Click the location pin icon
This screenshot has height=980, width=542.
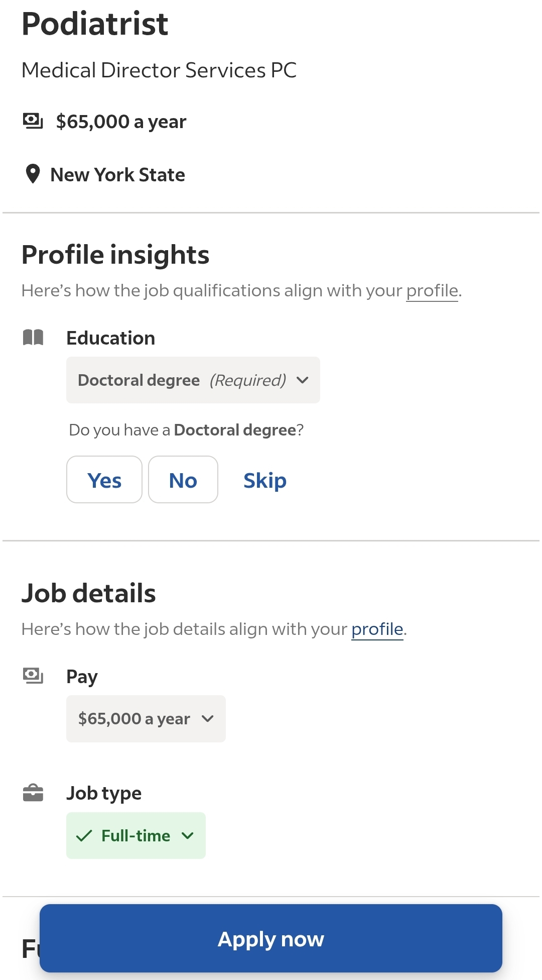[x=33, y=174]
